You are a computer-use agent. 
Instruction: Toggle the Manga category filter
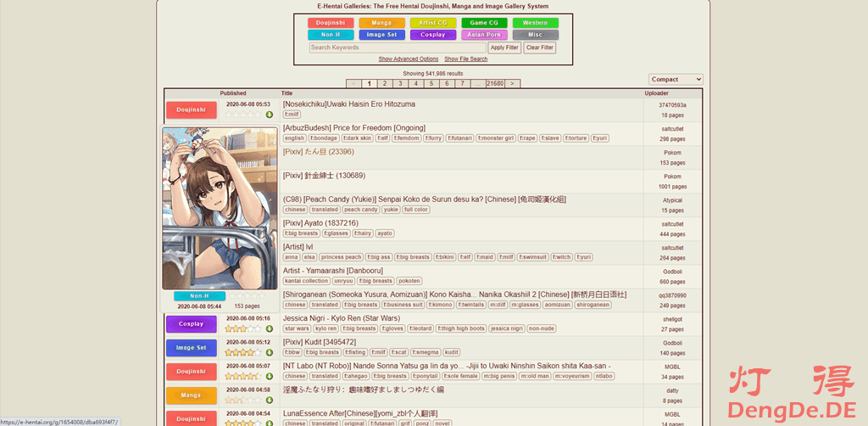coord(382,23)
